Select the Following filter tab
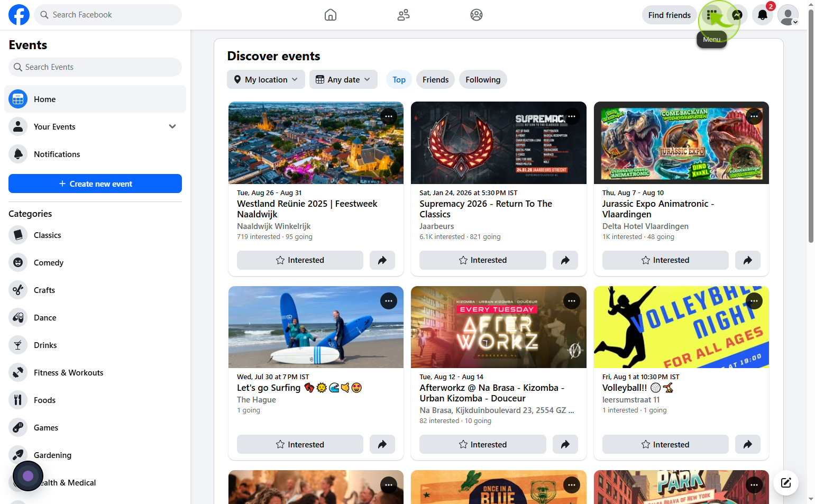This screenshot has height=504, width=815. click(x=483, y=79)
